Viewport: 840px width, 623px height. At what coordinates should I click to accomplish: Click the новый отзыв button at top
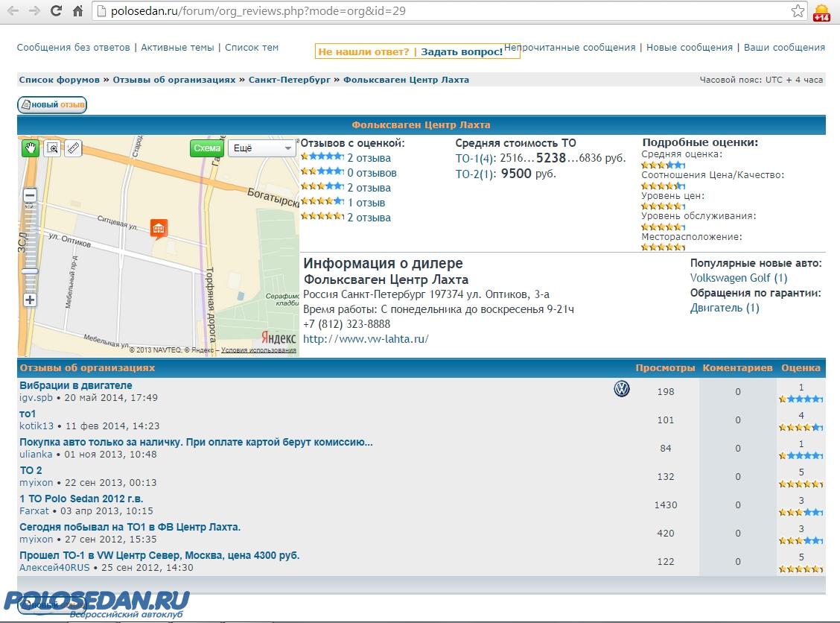(x=52, y=104)
